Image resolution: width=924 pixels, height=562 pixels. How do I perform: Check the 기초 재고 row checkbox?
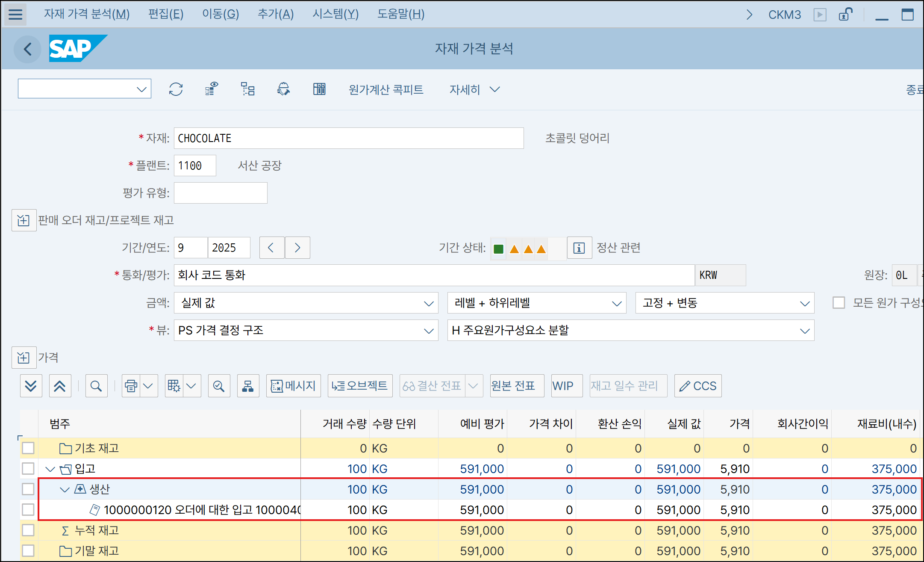tap(28, 448)
